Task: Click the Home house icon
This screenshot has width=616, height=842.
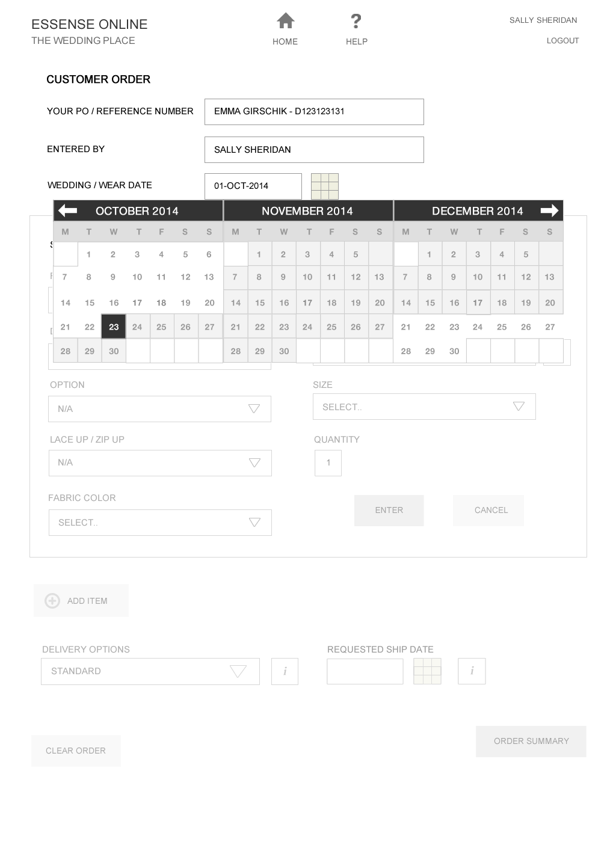Action: pyautogui.click(x=285, y=21)
